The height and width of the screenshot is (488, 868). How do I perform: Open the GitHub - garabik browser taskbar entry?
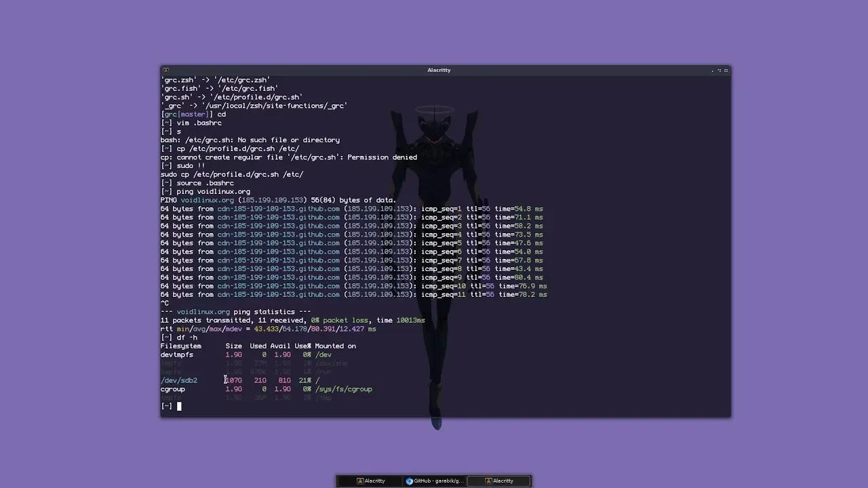click(435, 481)
